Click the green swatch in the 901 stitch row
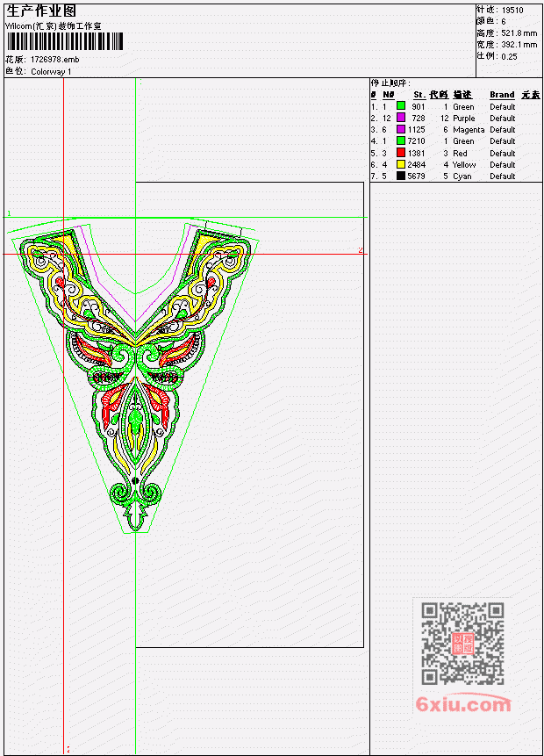The width and height of the screenshot is (544, 756). pyautogui.click(x=400, y=106)
